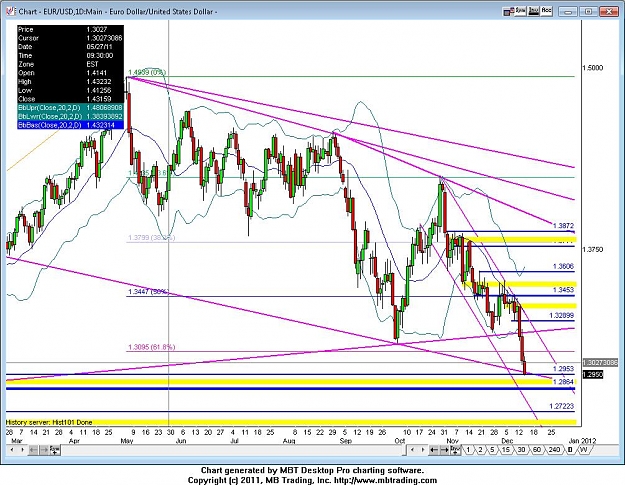625x485 pixels.
Task: Click the Price 1.3027 row in data box
Action: click(x=70, y=29)
